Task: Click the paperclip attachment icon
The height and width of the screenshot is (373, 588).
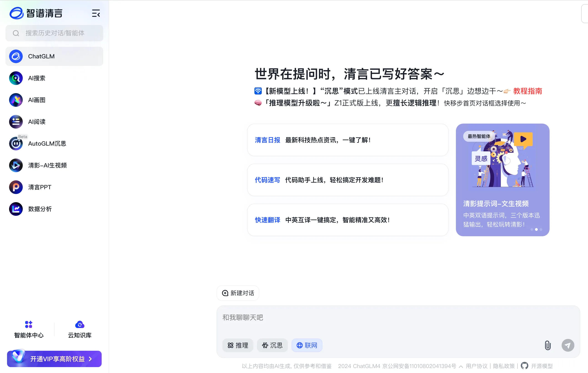Action: (x=548, y=346)
